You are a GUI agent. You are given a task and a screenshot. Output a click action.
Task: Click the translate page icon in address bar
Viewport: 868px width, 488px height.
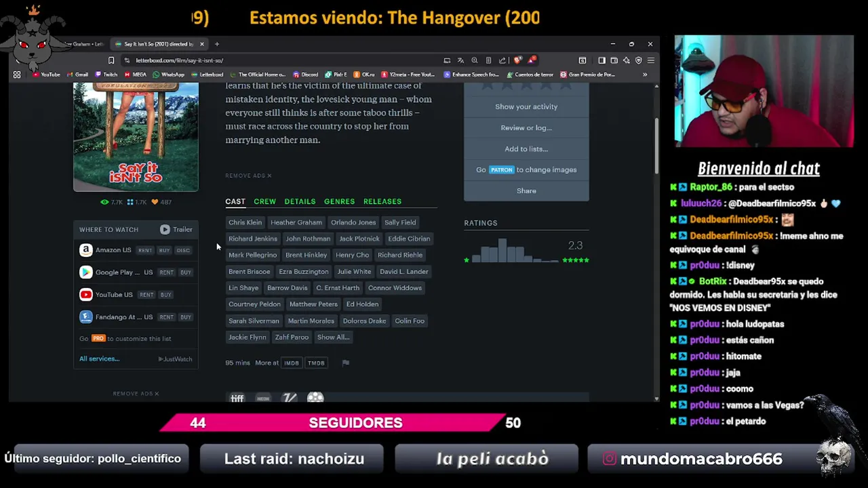460,60
